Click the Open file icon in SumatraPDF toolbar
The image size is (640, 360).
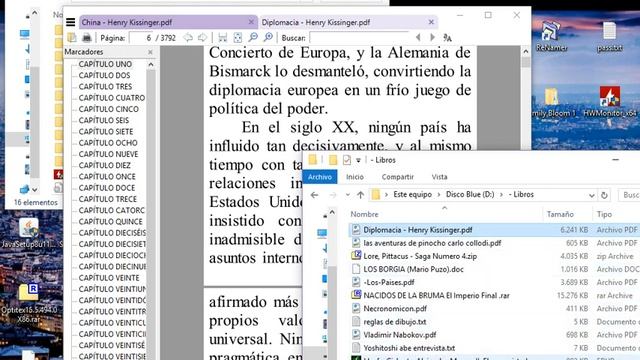[72, 38]
